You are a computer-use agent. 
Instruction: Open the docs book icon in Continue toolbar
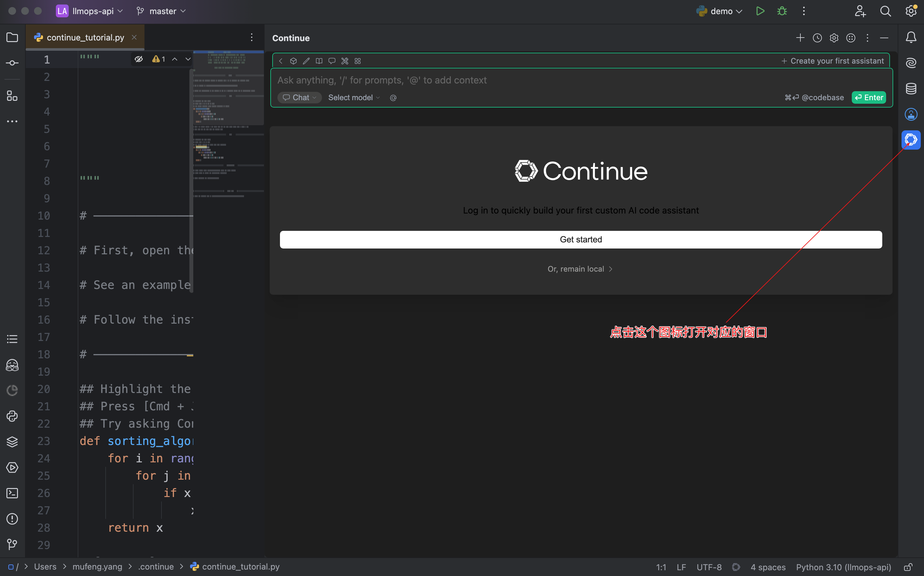tap(319, 61)
